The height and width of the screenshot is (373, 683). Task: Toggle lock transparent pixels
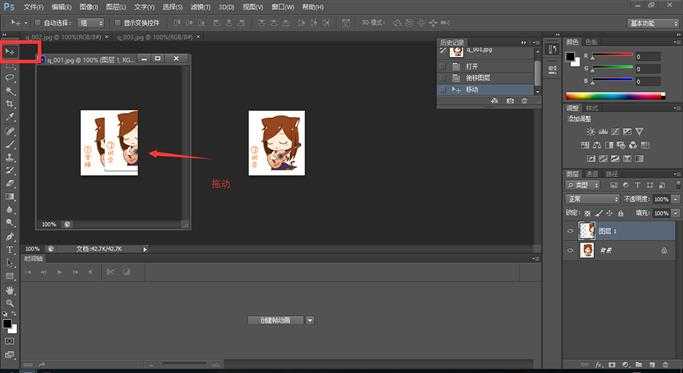[x=588, y=213]
